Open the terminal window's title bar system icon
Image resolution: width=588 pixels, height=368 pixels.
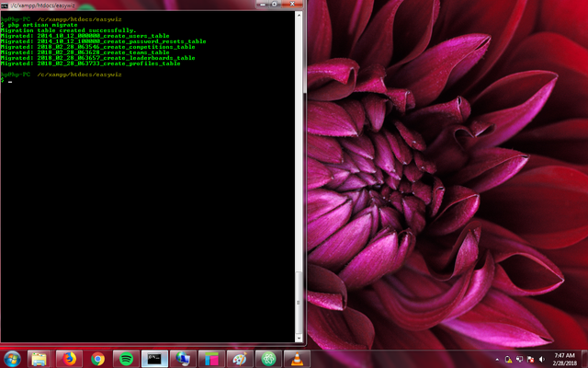(x=5, y=6)
